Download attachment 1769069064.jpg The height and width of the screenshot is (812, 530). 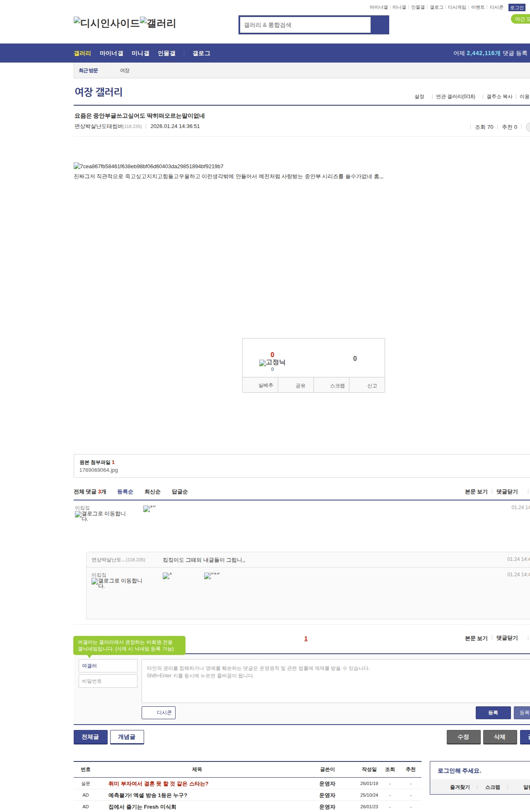click(x=99, y=470)
